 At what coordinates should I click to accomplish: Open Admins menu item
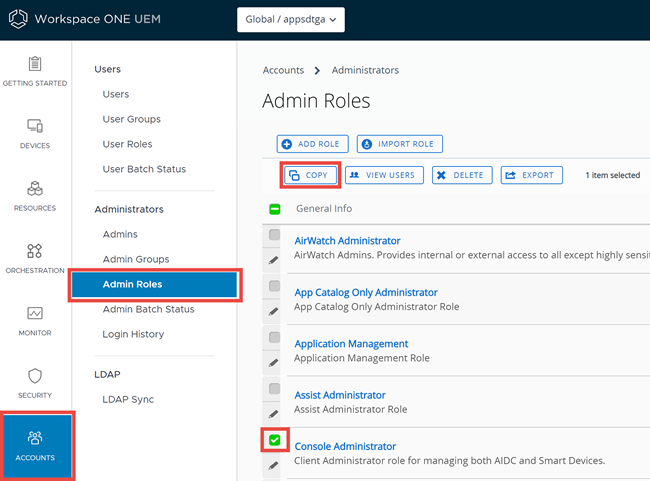pos(120,234)
